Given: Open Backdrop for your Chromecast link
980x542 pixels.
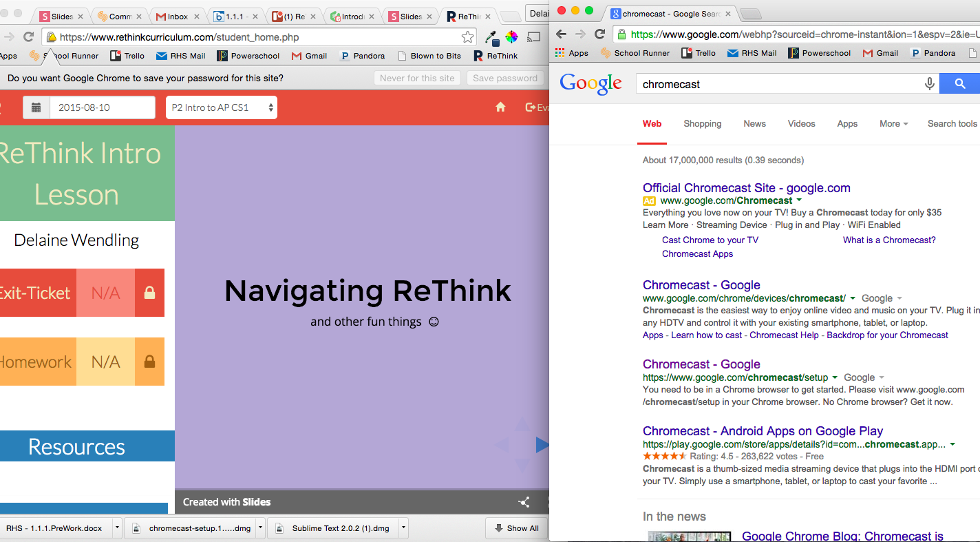Looking at the screenshot, I should click(x=887, y=335).
